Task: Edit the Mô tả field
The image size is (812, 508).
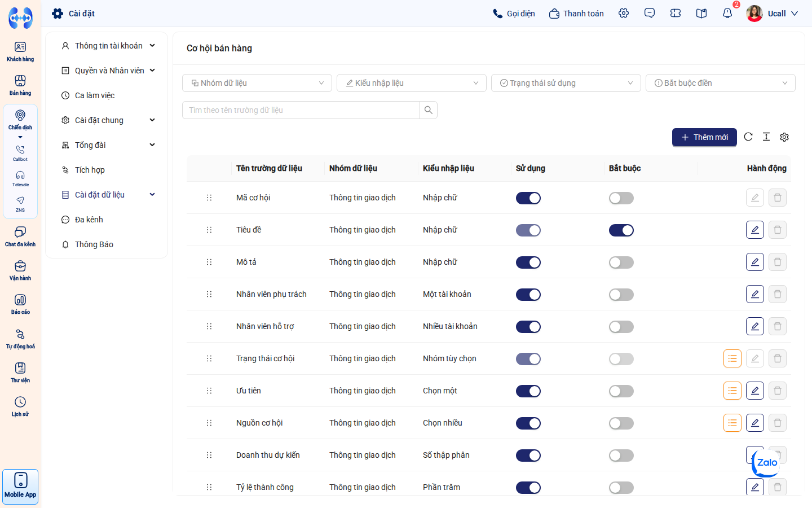Action: 755,262
